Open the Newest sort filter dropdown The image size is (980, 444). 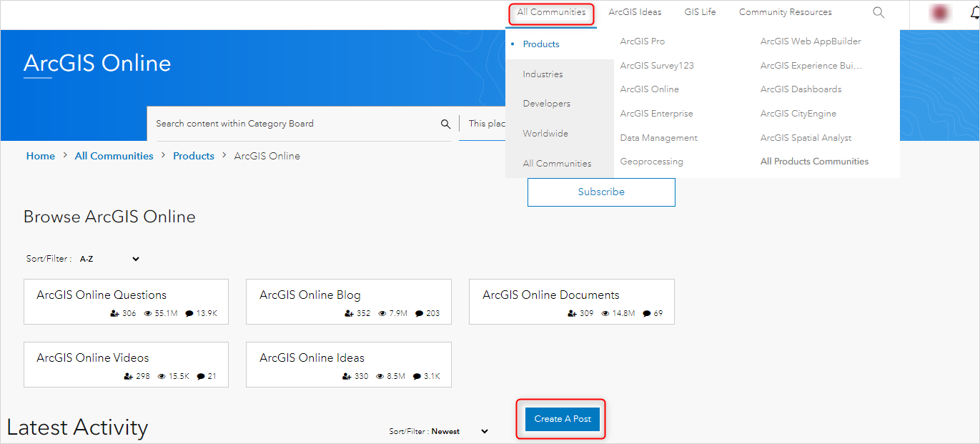click(460, 431)
